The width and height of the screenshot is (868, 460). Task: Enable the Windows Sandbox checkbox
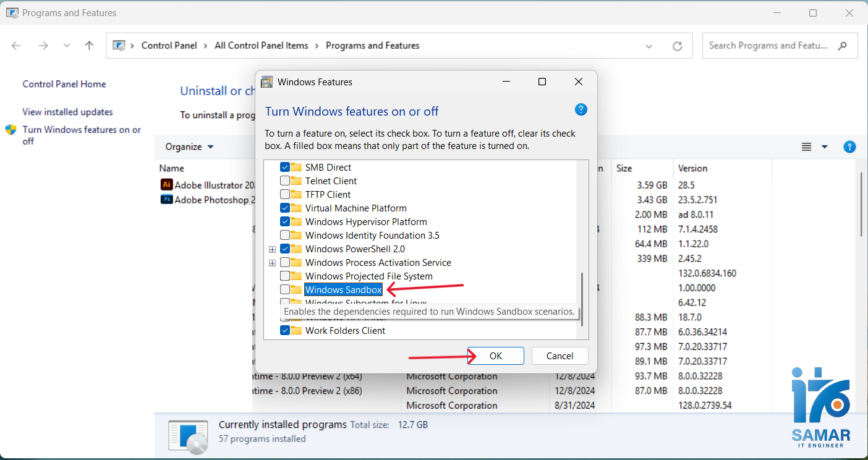(x=285, y=289)
